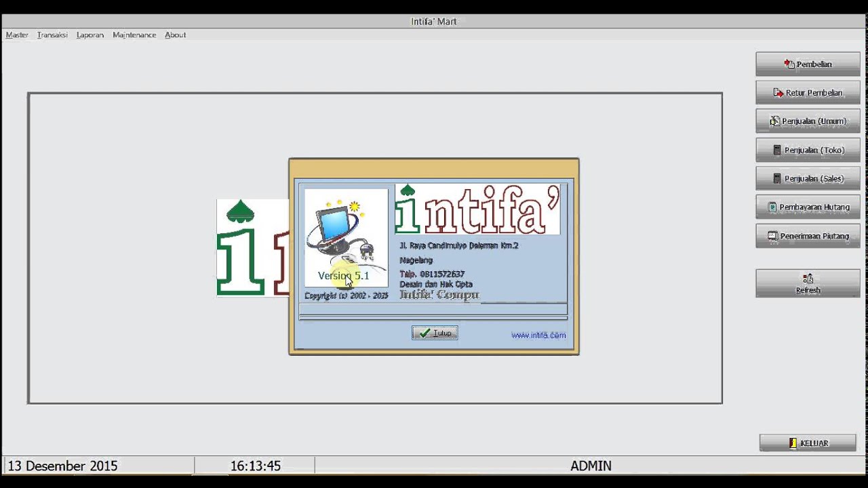Open the Laporan menu
Image resolution: width=868 pixels, height=488 pixels.
pos(90,35)
